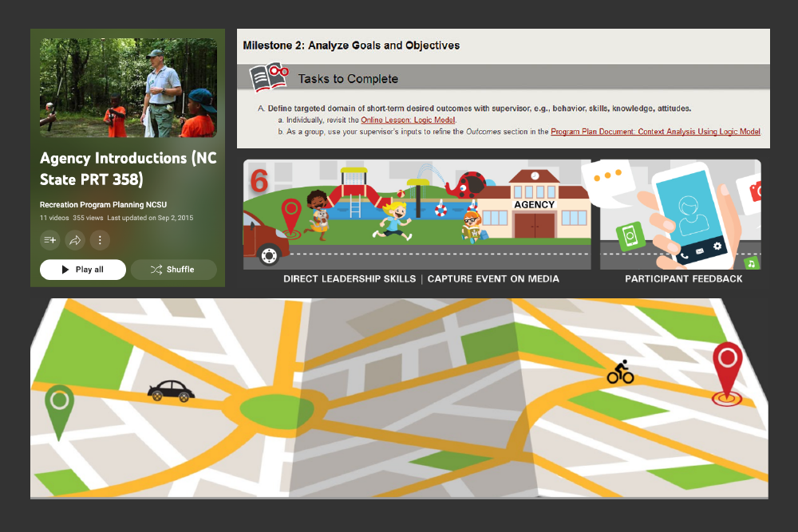
Task: Select the Direct Leadership Skills label
Action: tap(350, 279)
